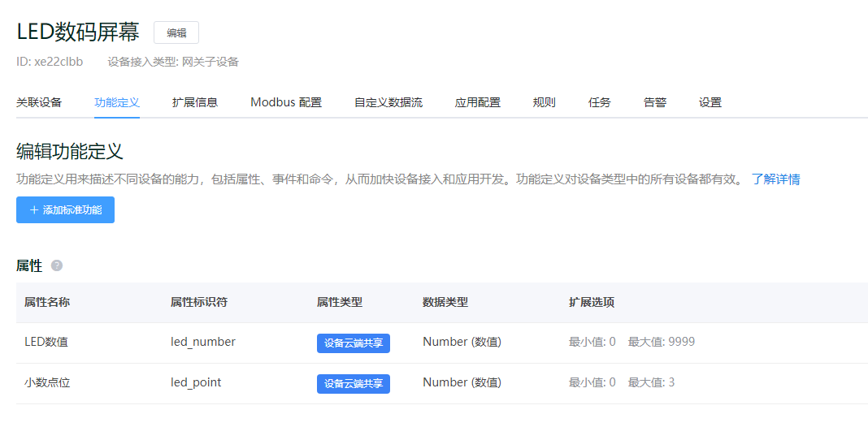
Task: Switch to the 自定义数据流 tab
Action: 388,102
